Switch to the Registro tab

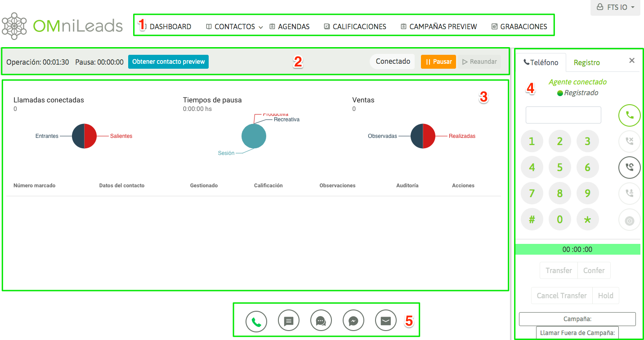click(x=586, y=62)
